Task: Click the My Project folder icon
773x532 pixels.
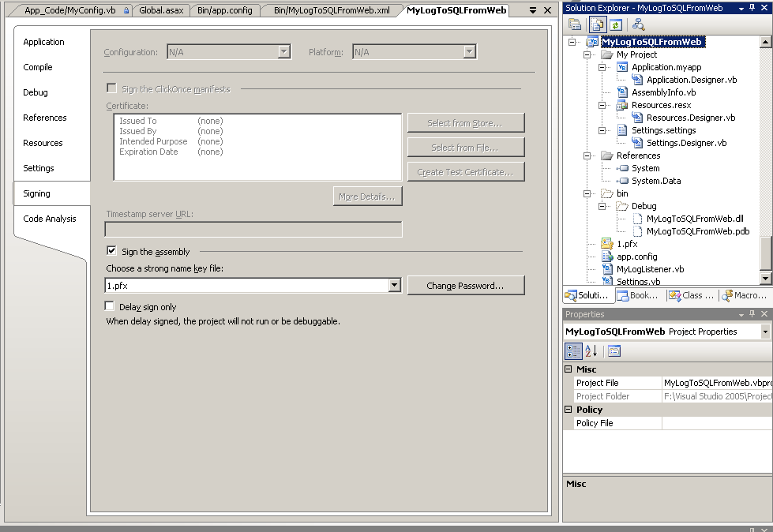Action: [x=607, y=54]
